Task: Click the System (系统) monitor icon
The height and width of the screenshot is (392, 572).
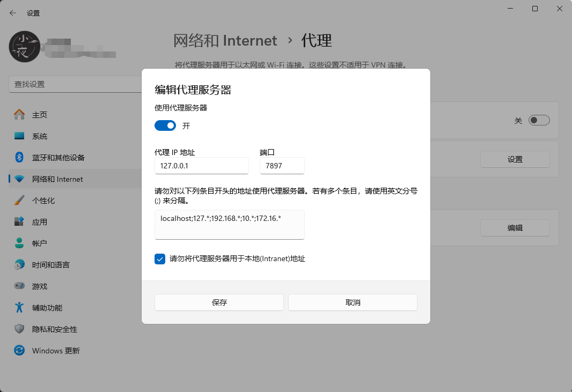Action: (19, 136)
